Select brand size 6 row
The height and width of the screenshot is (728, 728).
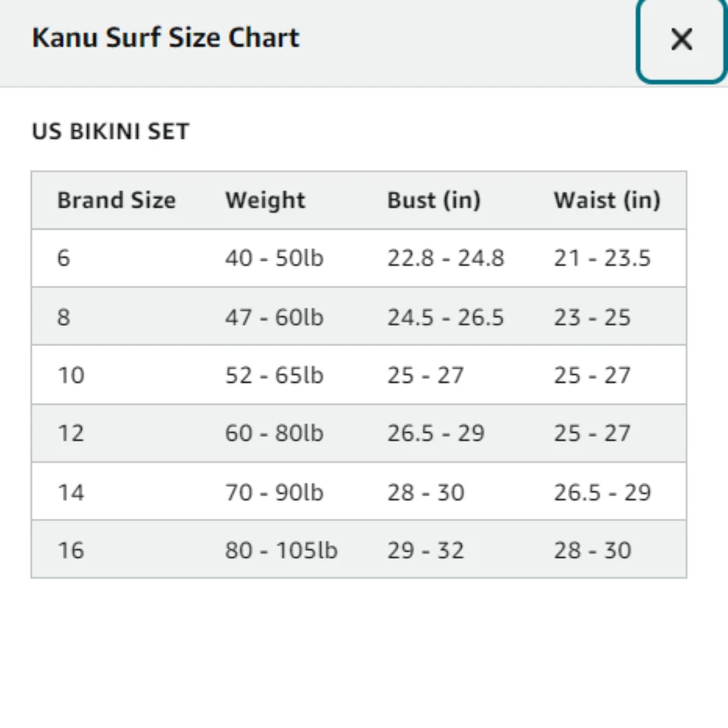point(64,258)
